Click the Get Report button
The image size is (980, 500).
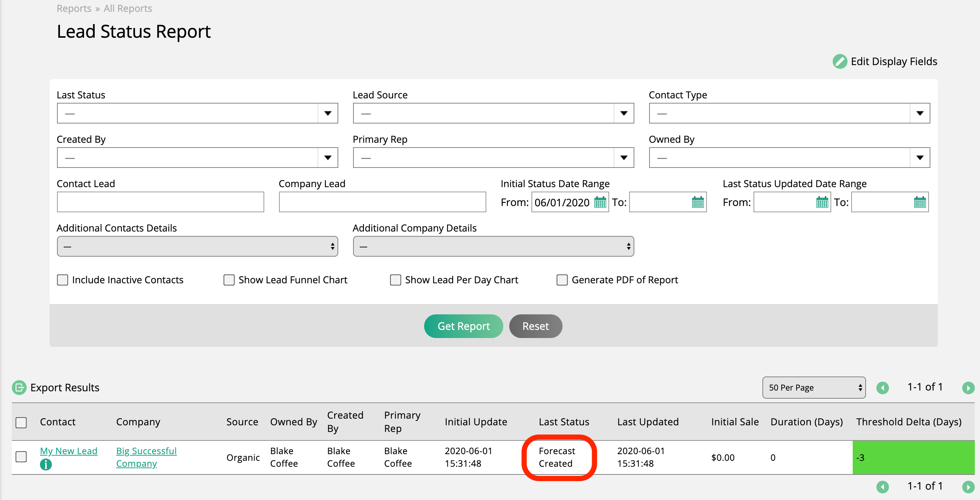pyautogui.click(x=464, y=326)
